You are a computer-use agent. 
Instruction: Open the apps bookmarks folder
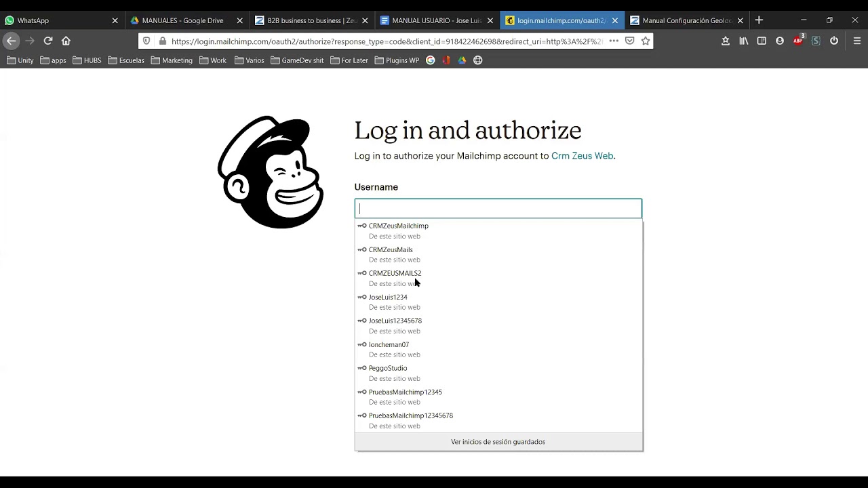(x=54, y=60)
